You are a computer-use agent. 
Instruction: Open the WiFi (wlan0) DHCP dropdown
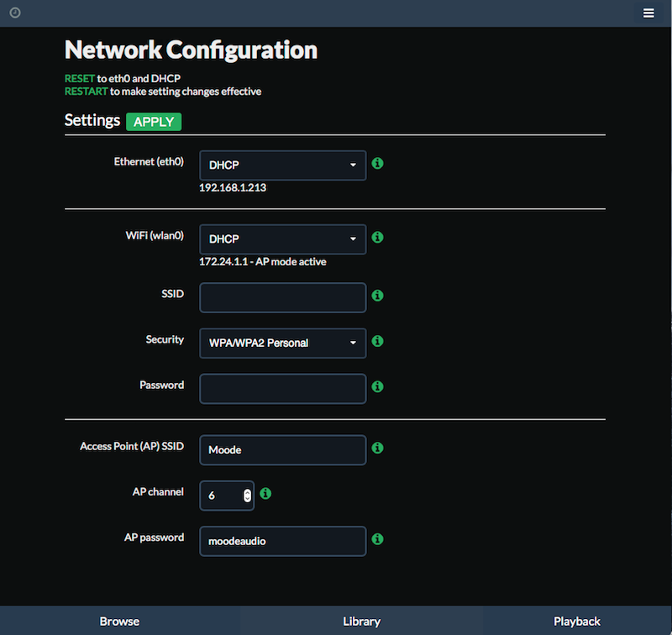pos(283,239)
